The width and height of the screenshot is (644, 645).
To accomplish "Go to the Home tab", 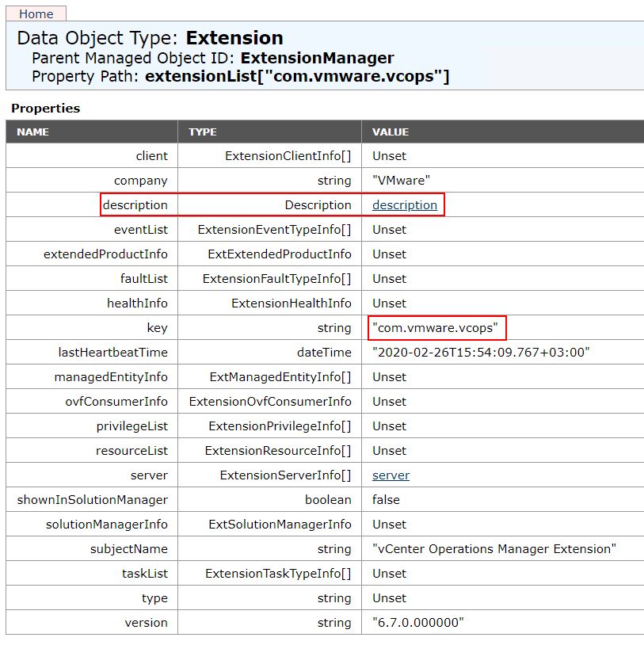I will coord(36,14).
